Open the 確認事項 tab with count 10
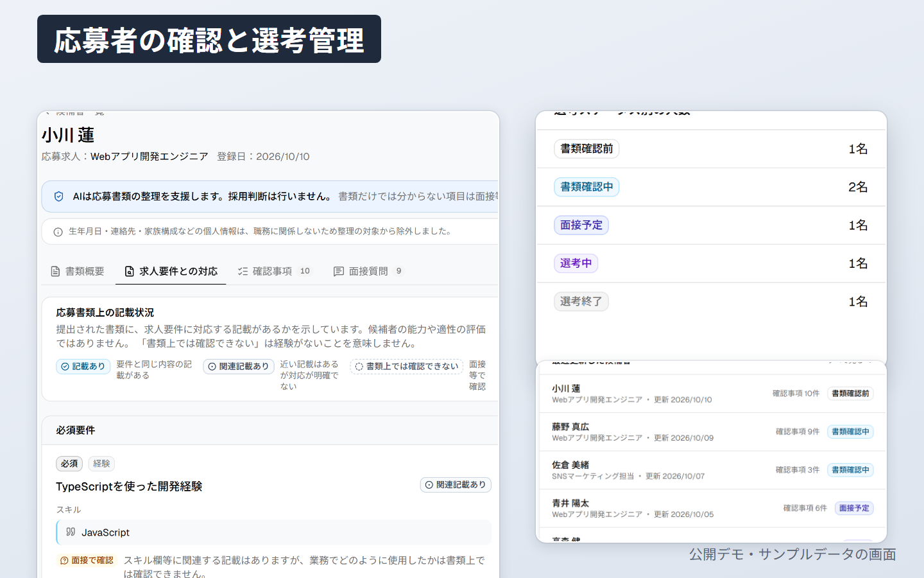The height and width of the screenshot is (578, 924). 274,272
